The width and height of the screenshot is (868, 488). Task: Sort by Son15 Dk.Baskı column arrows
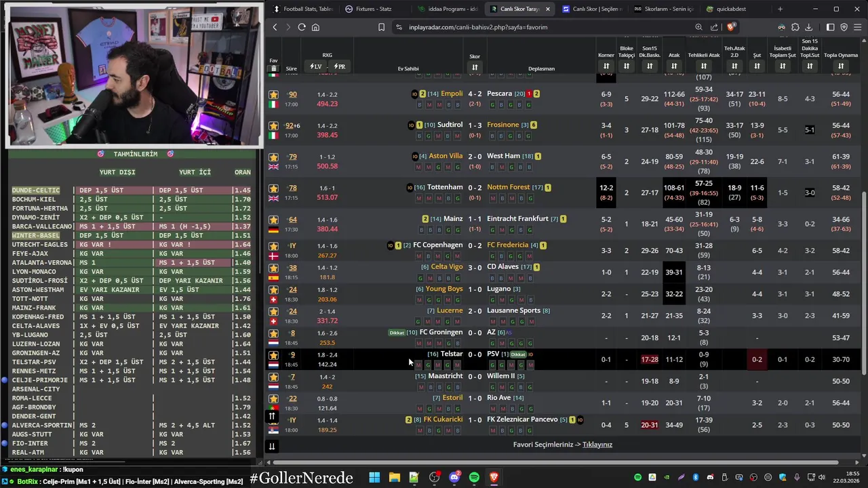pyautogui.click(x=650, y=66)
